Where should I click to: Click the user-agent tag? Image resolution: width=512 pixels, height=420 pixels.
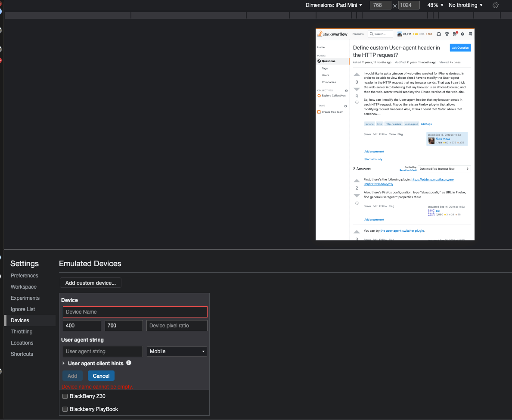411,124
